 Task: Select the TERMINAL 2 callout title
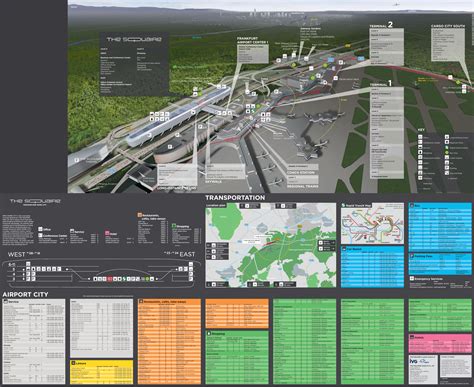(381, 25)
